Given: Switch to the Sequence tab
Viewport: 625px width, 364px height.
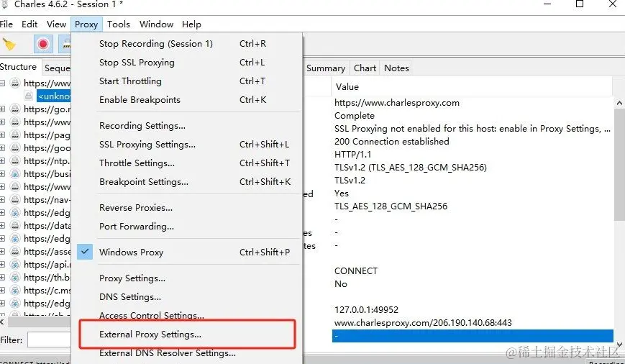Looking at the screenshot, I should click(56, 68).
